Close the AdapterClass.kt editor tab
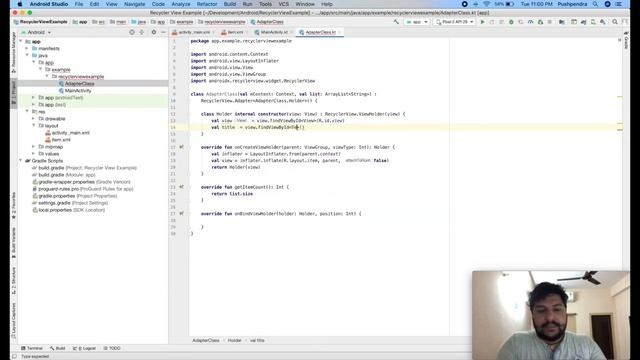The width and height of the screenshot is (640, 360). pyautogui.click(x=340, y=32)
